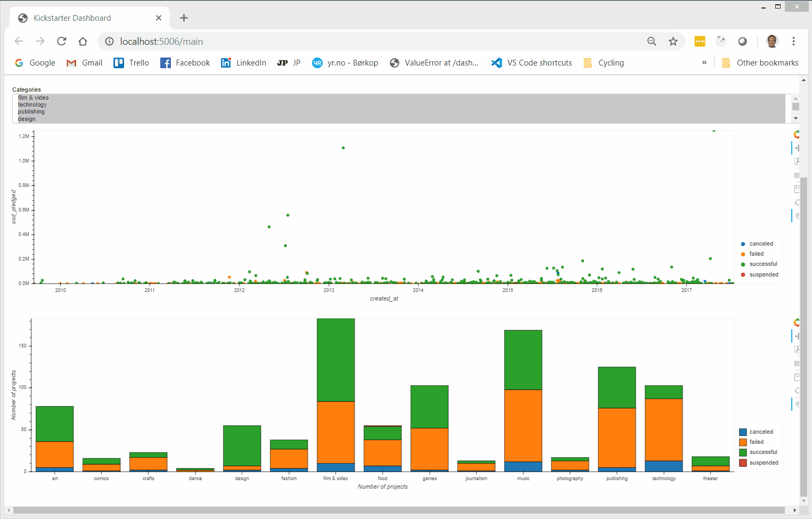
Task: Hide 'failed' points via the scatter plot legend
Action: point(756,254)
